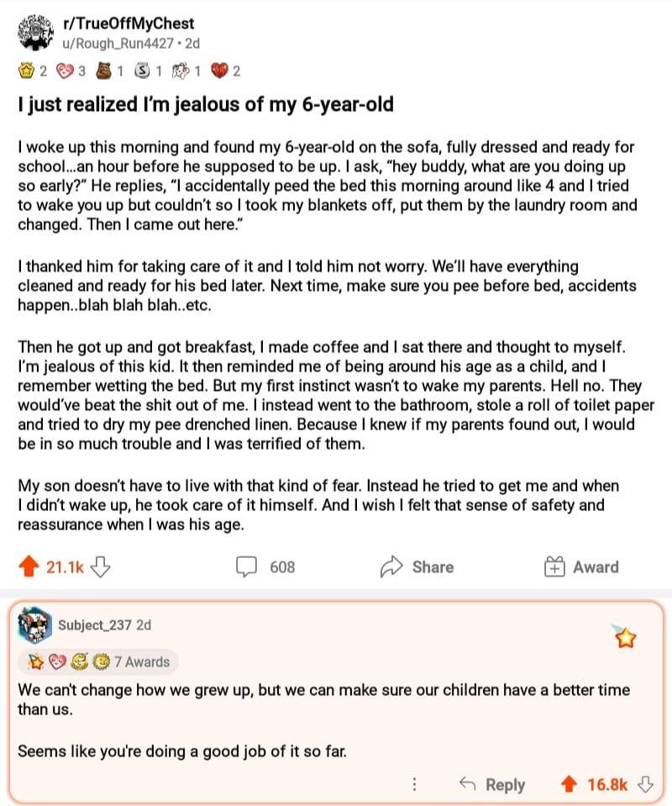View Subject_237's user profile
This screenshot has height=806, width=672.
coord(94,625)
